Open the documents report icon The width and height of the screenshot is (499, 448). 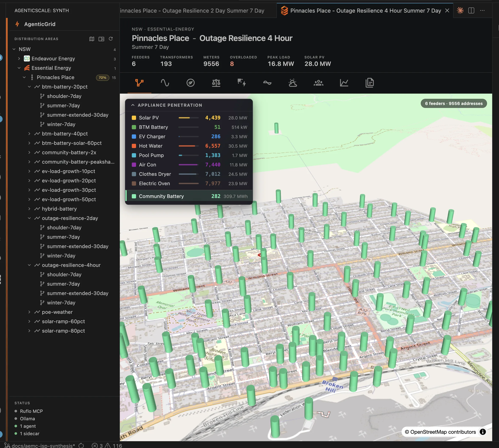(x=370, y=83)
